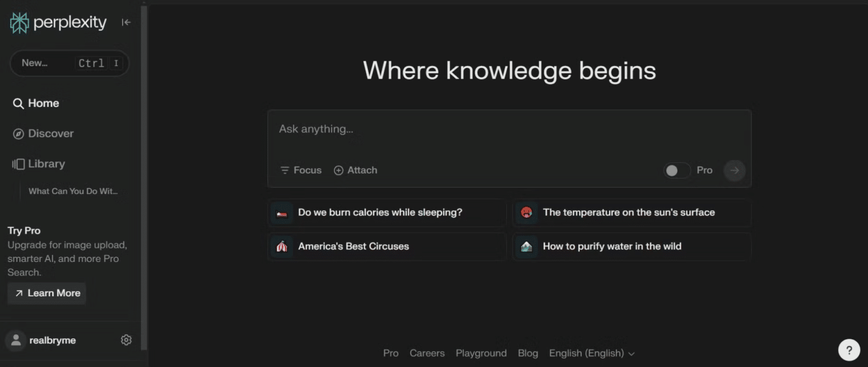Click the 'Try Pro' heading
The image size is (868, 367).
[24, 231]
